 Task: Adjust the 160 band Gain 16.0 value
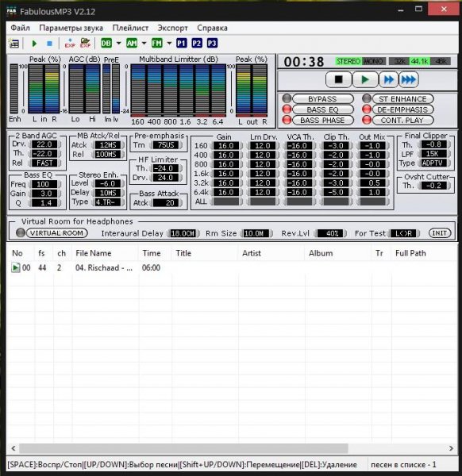226,146
